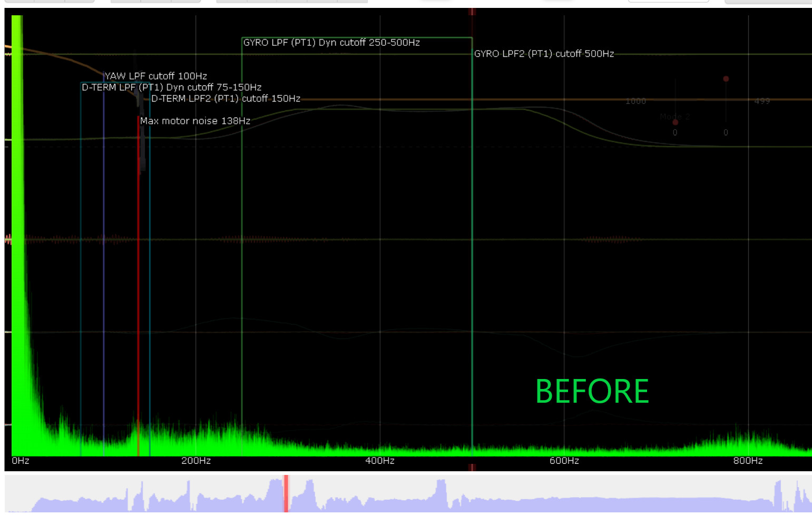Select the GYRO LPF2 (PT1) cutoff 500Hz label
812x515 pixels.
click(544, 54)
